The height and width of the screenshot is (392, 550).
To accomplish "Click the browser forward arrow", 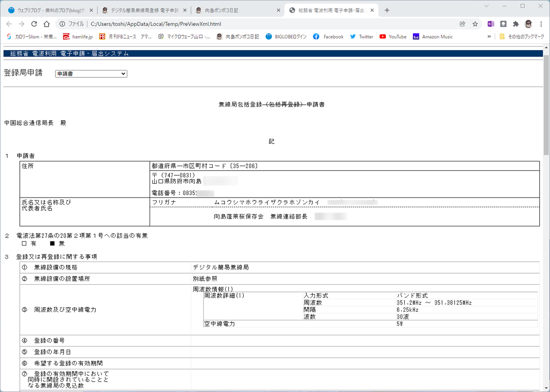I will point(21,24).
